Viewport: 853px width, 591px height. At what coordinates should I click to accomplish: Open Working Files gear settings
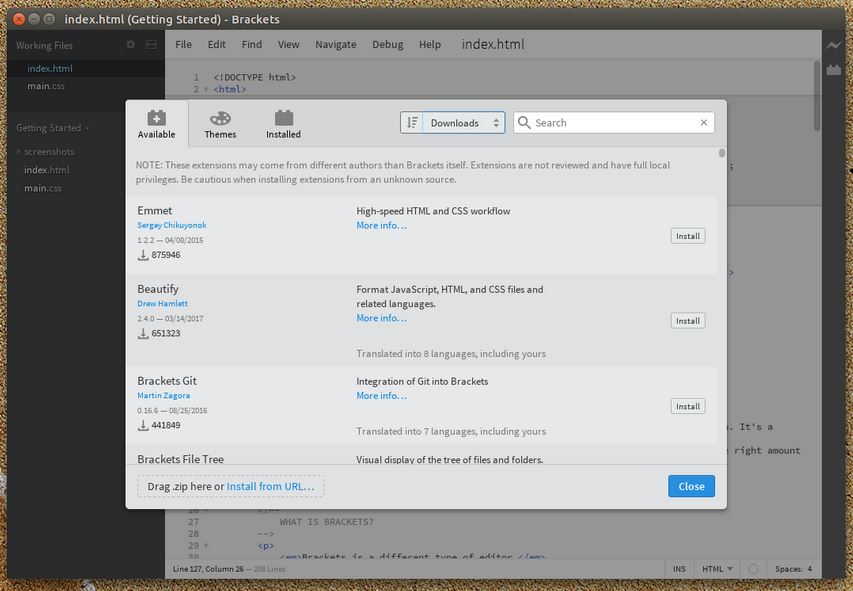pos(131,45)
